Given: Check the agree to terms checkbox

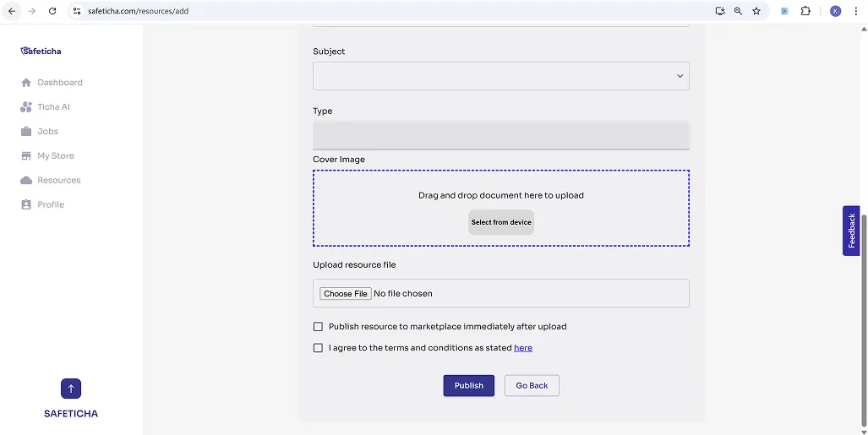Looking at the screenshot, I should coord(318,347).
